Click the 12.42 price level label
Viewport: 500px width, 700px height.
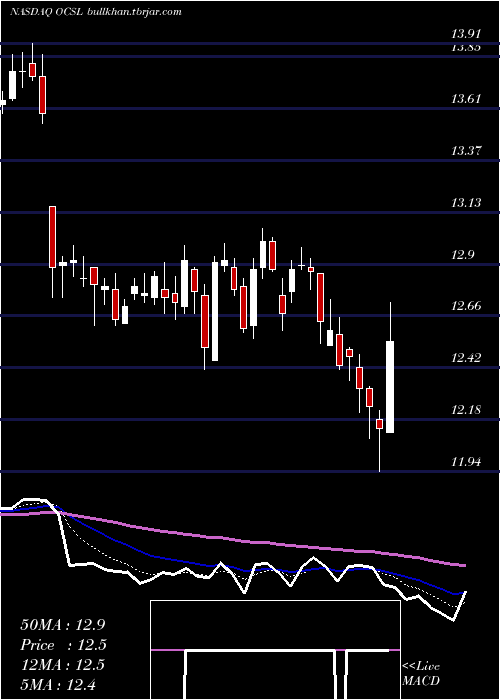pyautogui.click(x=466, y=358)
